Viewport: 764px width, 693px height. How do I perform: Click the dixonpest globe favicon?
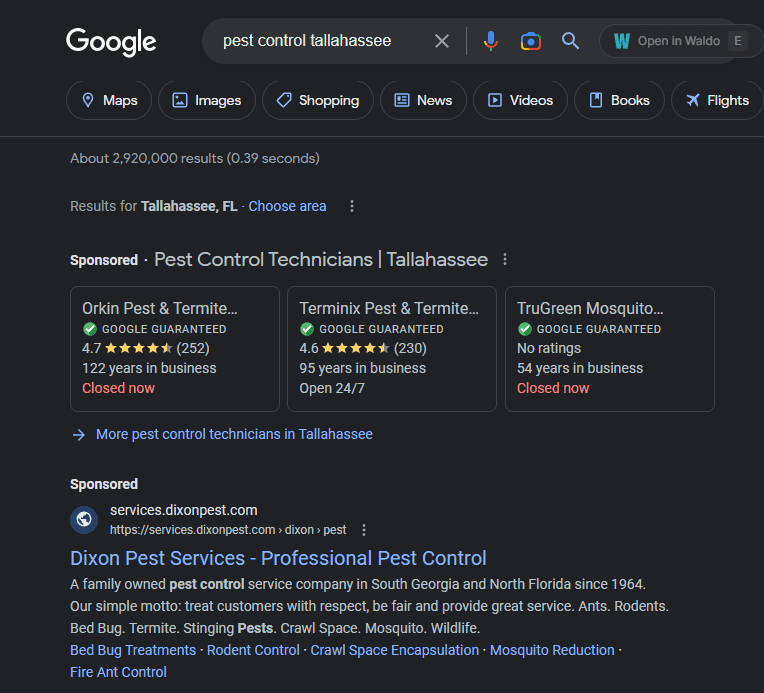[84, 520]
